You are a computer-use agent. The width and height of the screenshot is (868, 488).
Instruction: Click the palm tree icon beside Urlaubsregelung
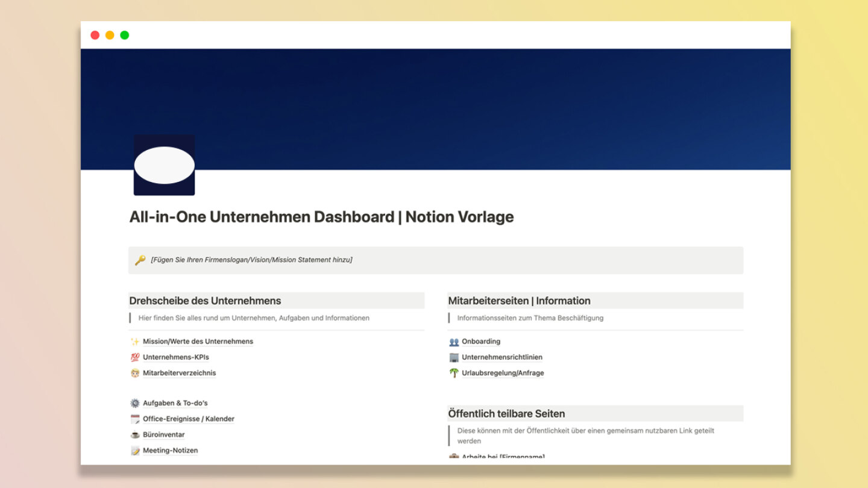454,373
